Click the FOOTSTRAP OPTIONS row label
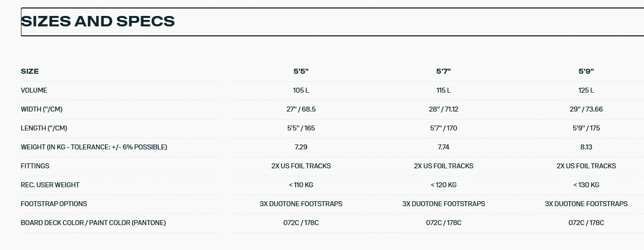Image resolution: width=644 pixels, height=250 pixels. (54, 204)
